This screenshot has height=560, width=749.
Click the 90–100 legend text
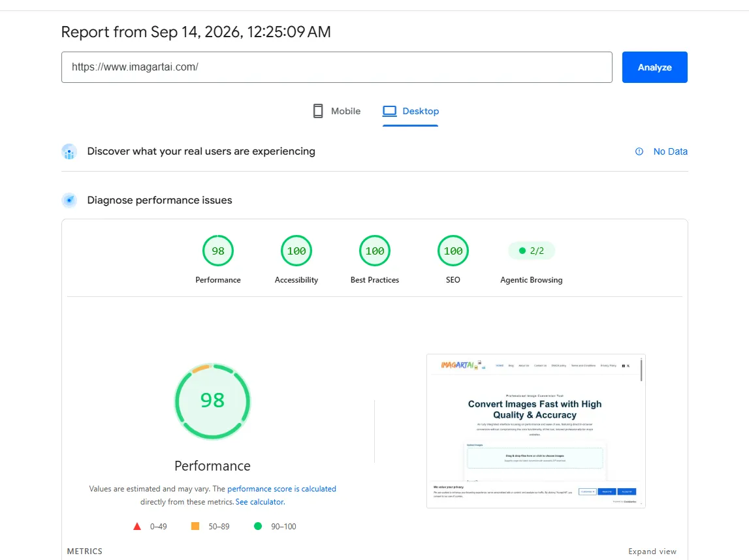coord(283,527)
